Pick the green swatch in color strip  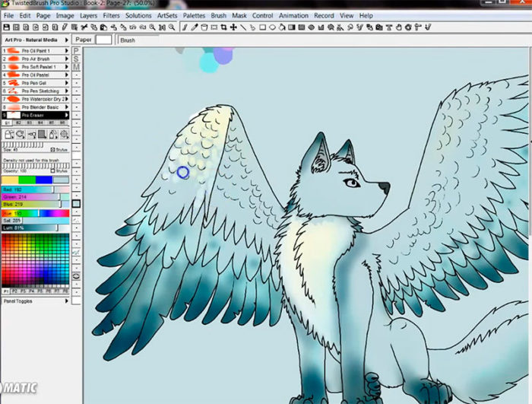click(27, 180)
